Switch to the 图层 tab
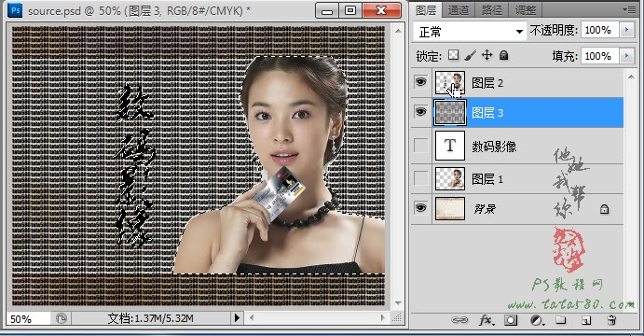Viewport: 644px width, 336px height. 426,9
